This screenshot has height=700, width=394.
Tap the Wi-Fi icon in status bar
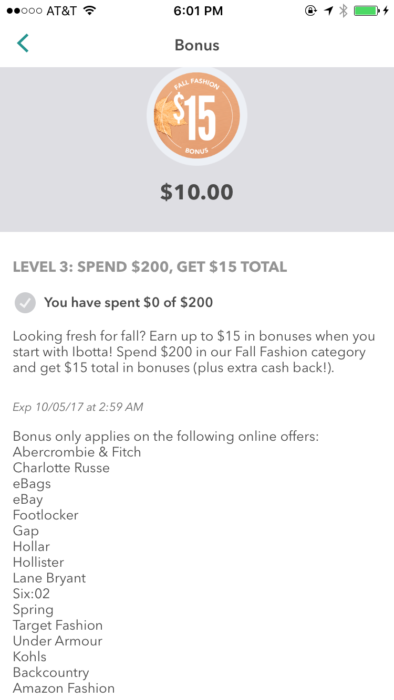pos(90,11)
